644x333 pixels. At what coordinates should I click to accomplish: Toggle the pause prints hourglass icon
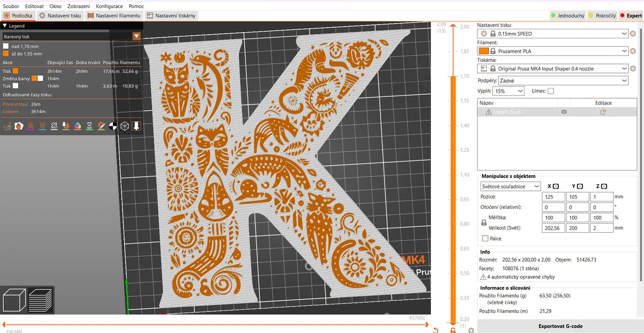coord(89,126)
